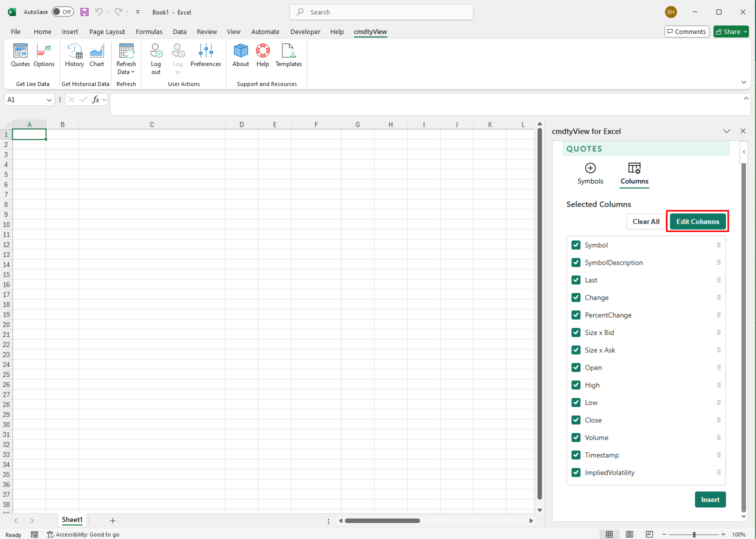This screenshot has width=756, height=539.
Task: Click the Save icon in title bar
Action: [84, 12]
